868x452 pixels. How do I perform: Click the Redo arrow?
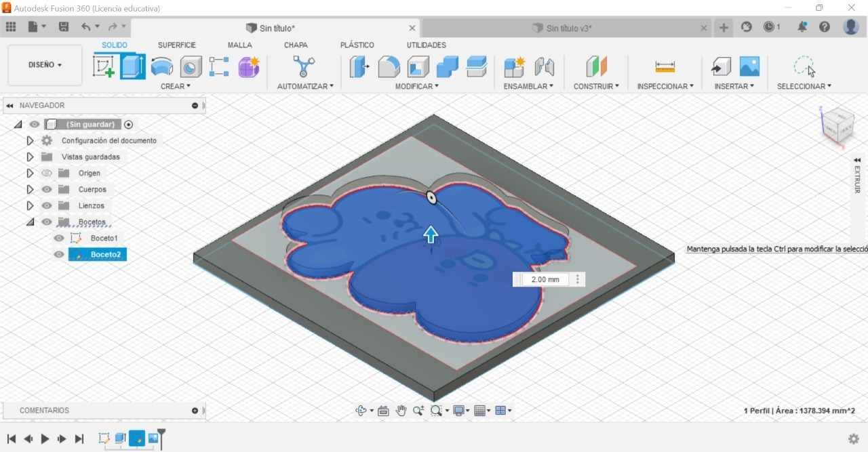pos(112,27)
